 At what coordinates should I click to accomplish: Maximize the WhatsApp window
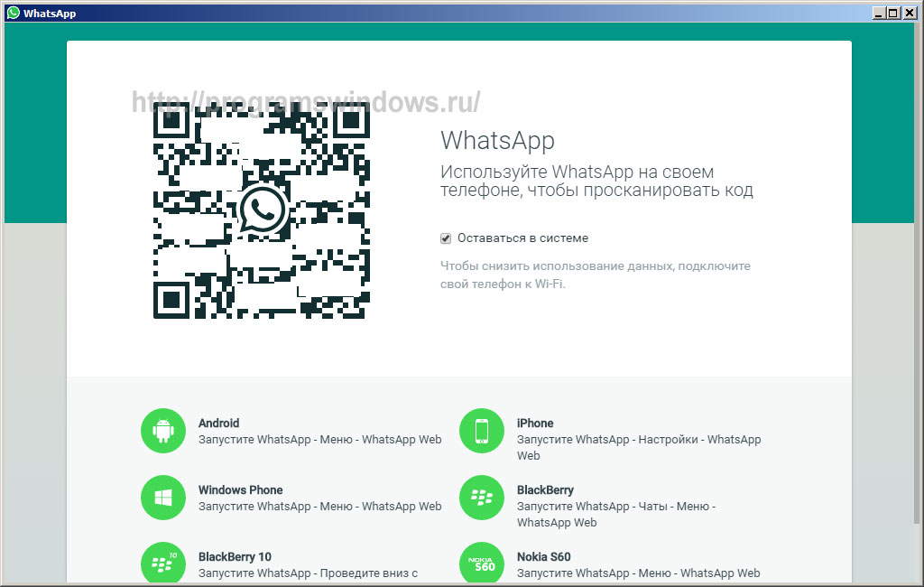[x=893, y=13]
